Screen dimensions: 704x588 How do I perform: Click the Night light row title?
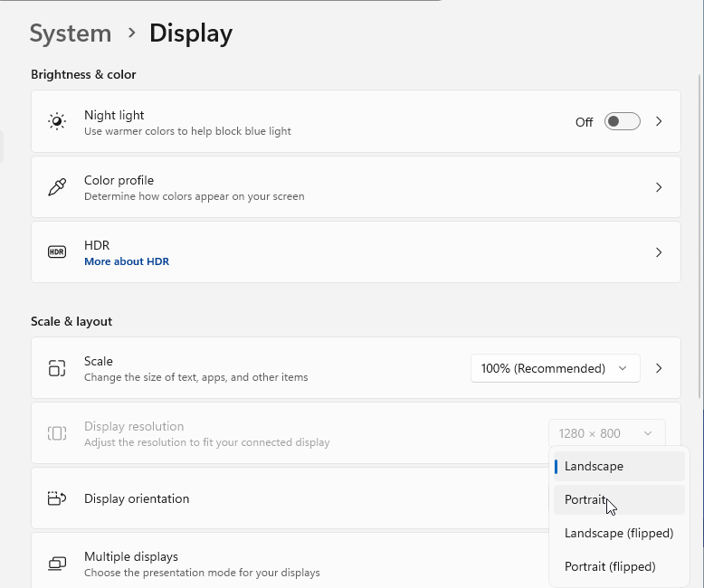click(114, 116)
